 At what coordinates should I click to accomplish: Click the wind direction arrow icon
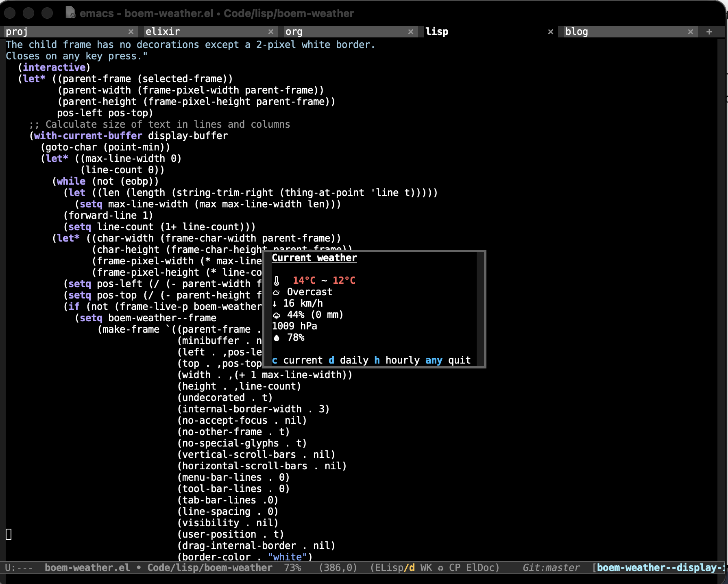coord(275,304)
